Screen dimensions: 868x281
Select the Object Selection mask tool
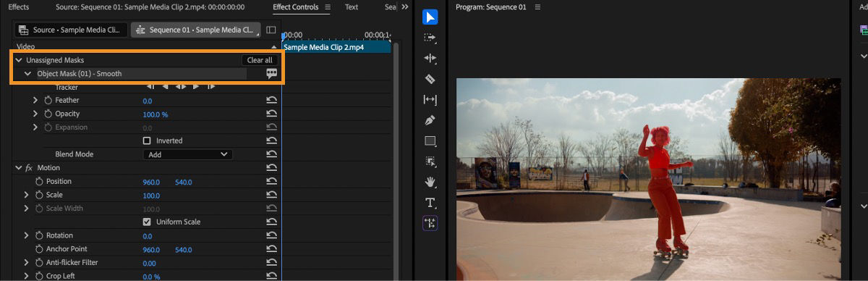click(x=430, y=162)
